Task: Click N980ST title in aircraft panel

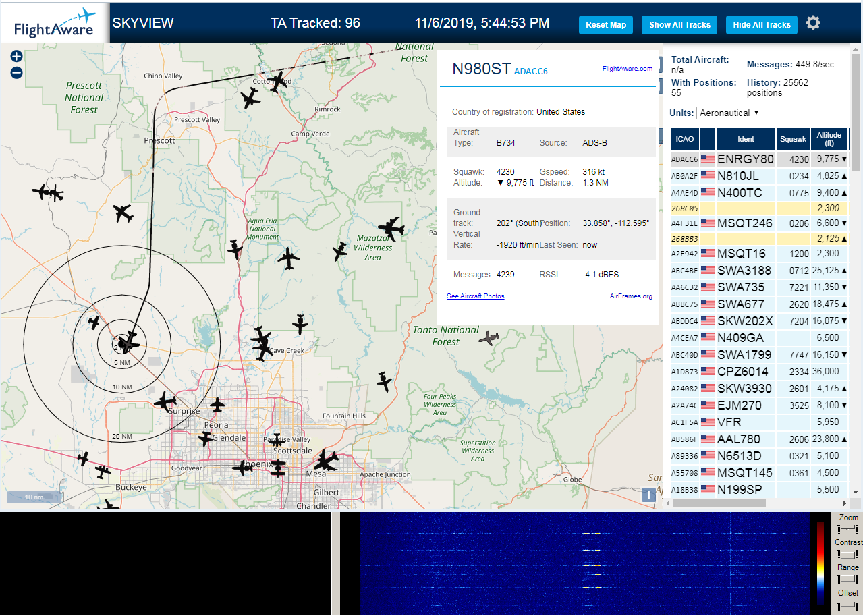Action: 481,69
